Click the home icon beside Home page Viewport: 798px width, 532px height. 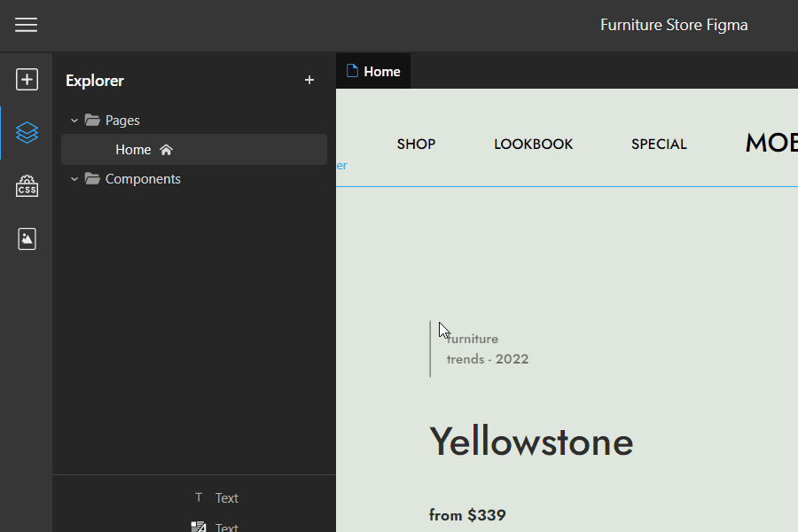(x=166, y=150)
